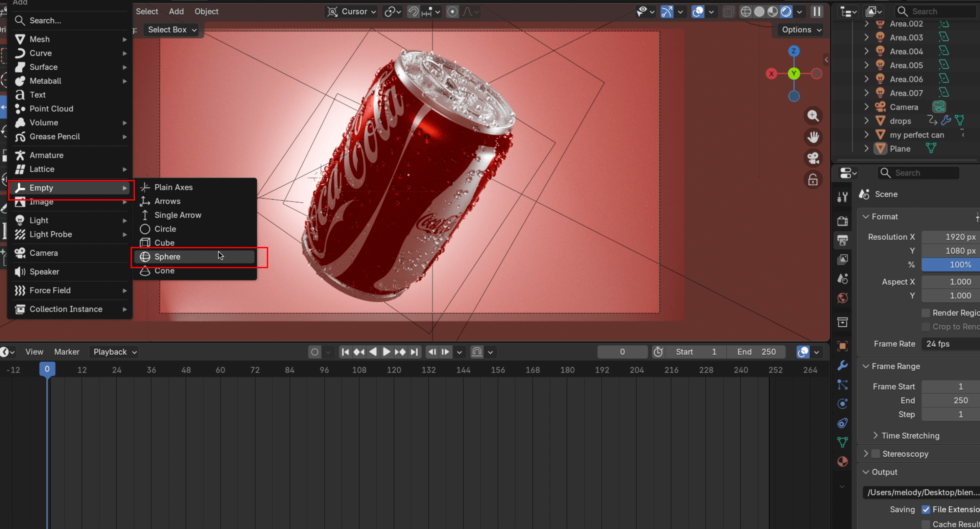Screen dimensions: 980x529
Task: Open the Frame Rate 24 fps dropdown
Action: coord(951,344)
